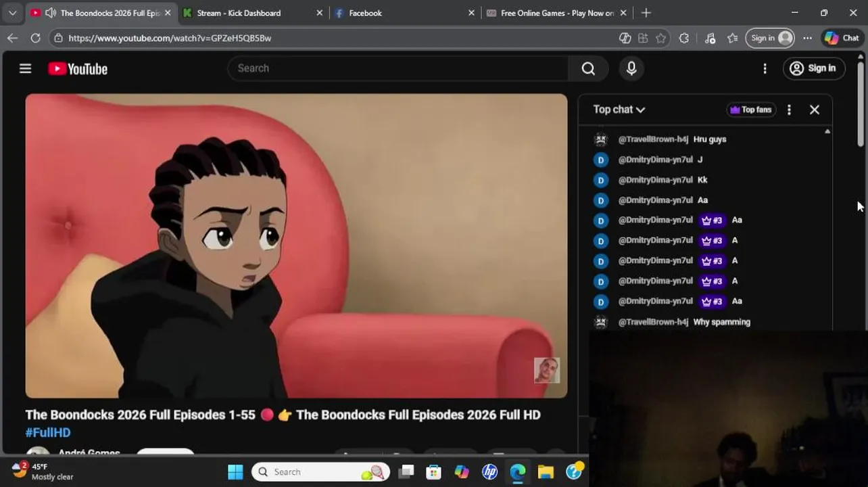
Task: Click the Boondocks video player
Action: (x=296, y=246)
